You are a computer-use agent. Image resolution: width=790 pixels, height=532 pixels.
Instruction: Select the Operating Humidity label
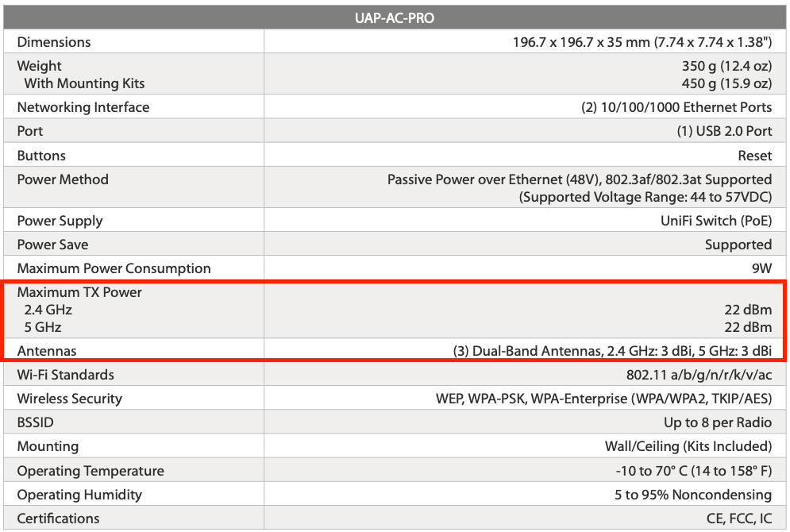pyautogui.click(x=79, y=495)
